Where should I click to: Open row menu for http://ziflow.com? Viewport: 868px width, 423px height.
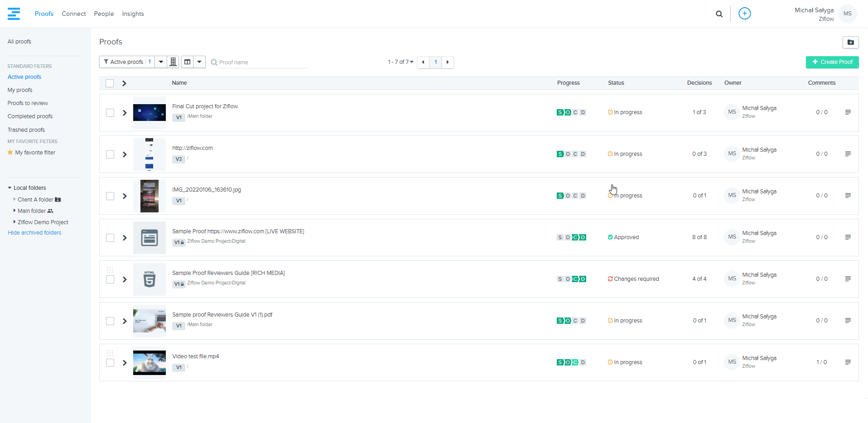click(848, 154)
